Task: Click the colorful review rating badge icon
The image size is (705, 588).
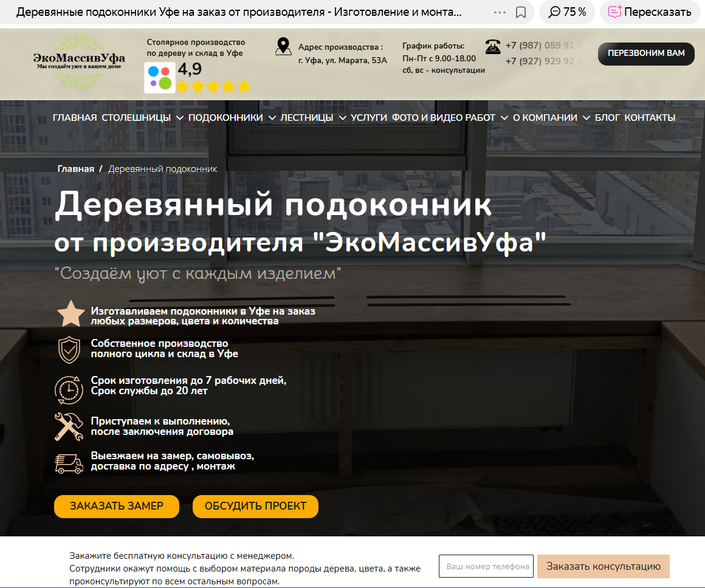Action: point(160,78)
